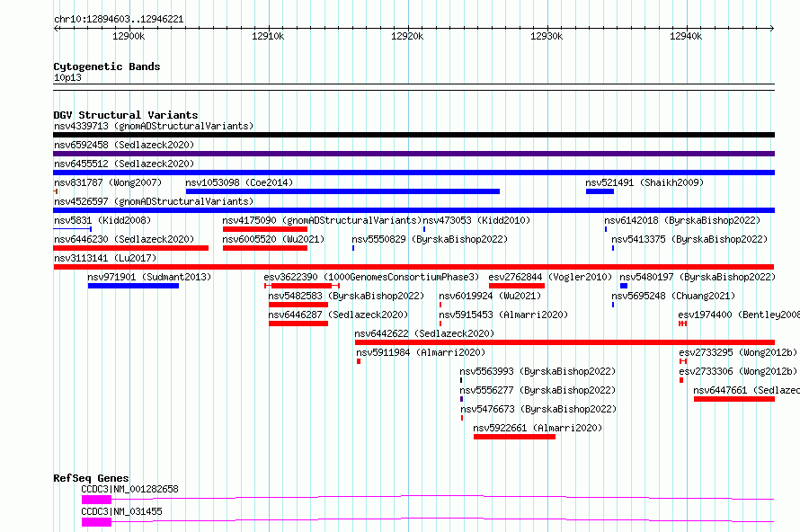Click esv3622390 (1000GenomesConsortiumPhase3) label
Screen dimensions: 800x532
[x=371, y=277]
